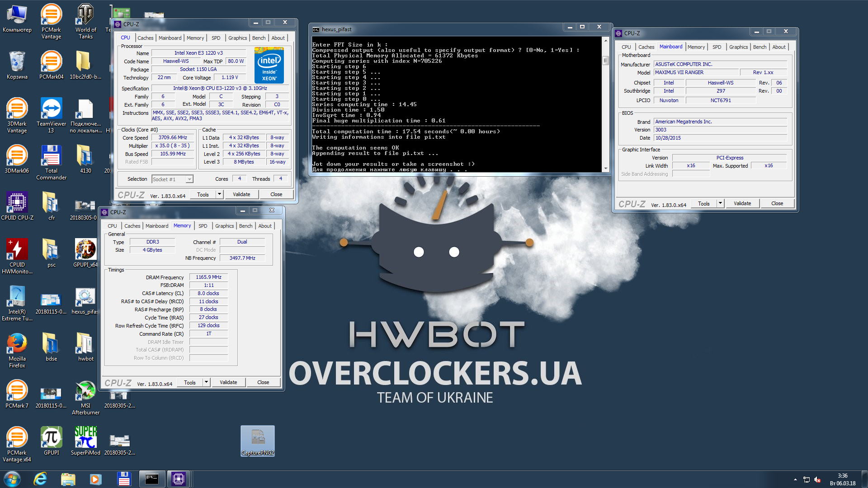Screen dimensions: 868x488
Task: Click Validate in CPU tab window
Action: (241, 194)
